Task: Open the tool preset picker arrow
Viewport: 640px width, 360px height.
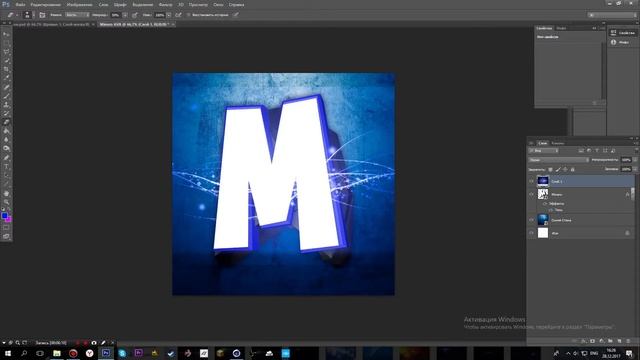Action: point(17,15)
